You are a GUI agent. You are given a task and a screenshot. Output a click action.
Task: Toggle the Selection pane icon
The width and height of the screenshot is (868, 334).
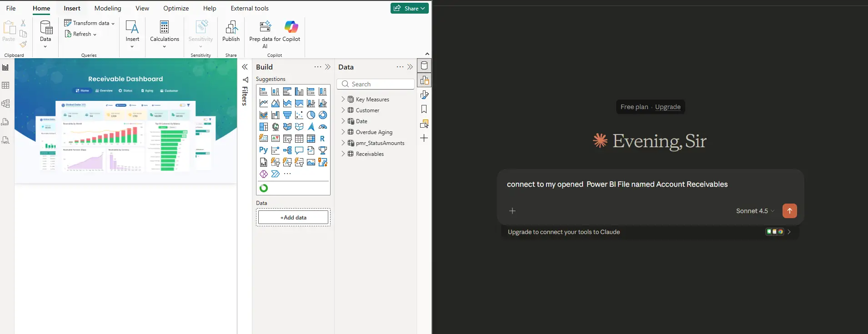point(424,124)
